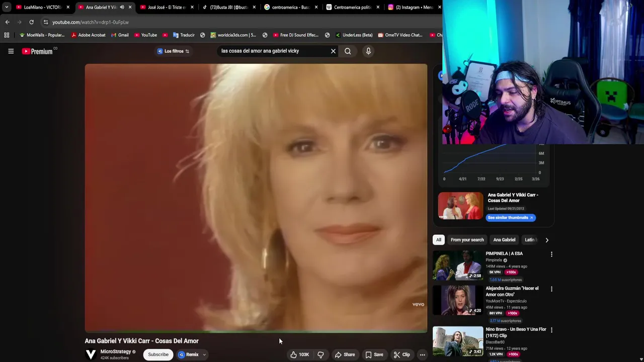Create a Clip of video
This screenshot has width=644, height=362.
click(402, 354)
